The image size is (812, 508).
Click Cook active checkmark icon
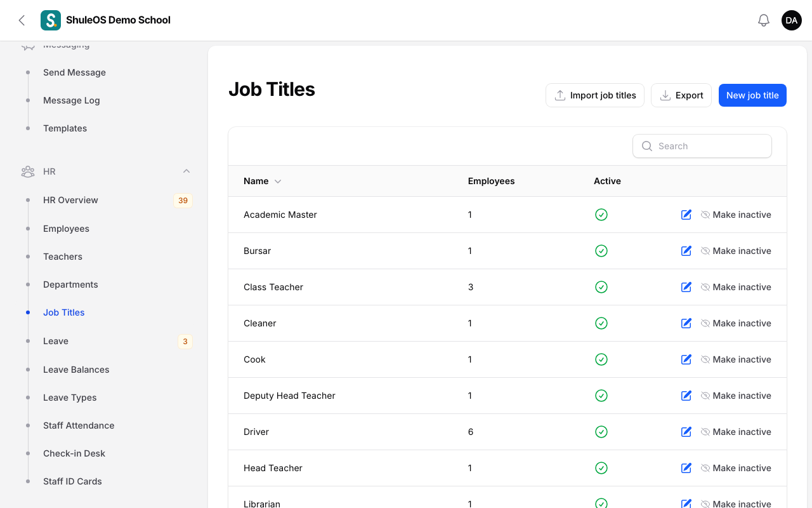[601, 359]
